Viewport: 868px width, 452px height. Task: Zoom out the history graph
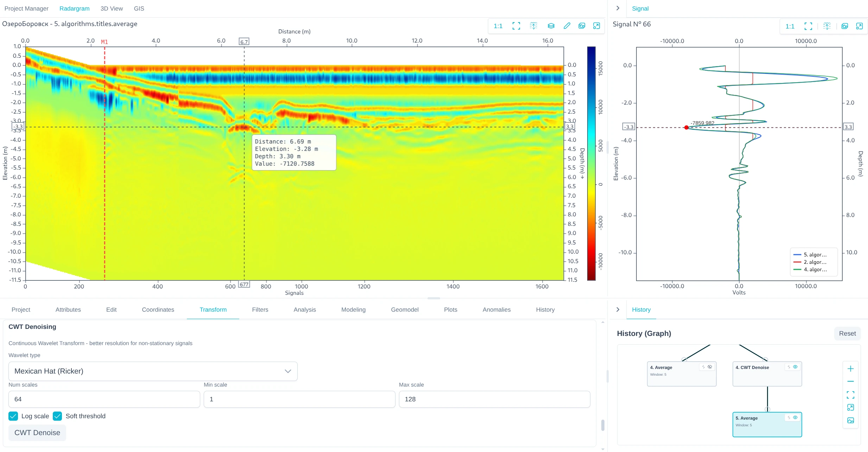(850, 381)
